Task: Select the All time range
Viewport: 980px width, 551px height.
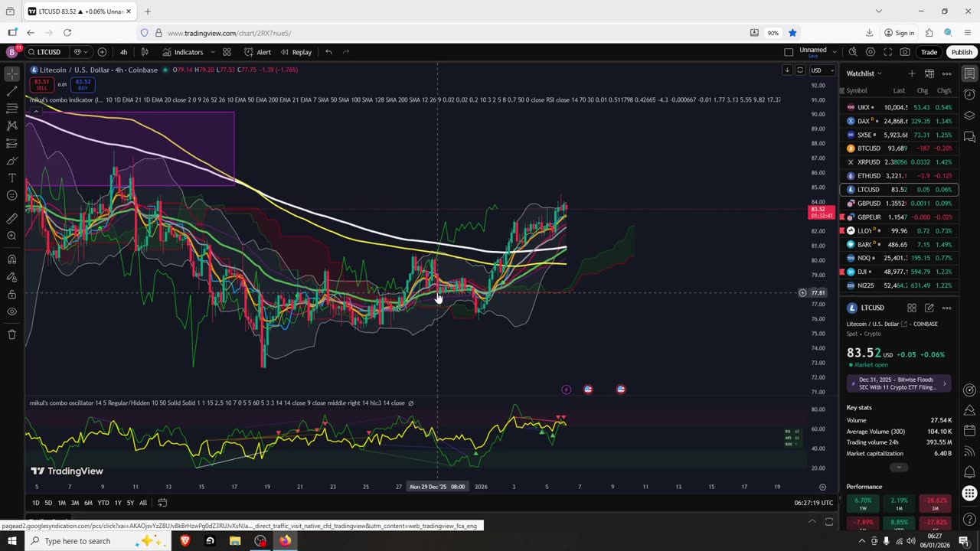Action: [143, 503]
